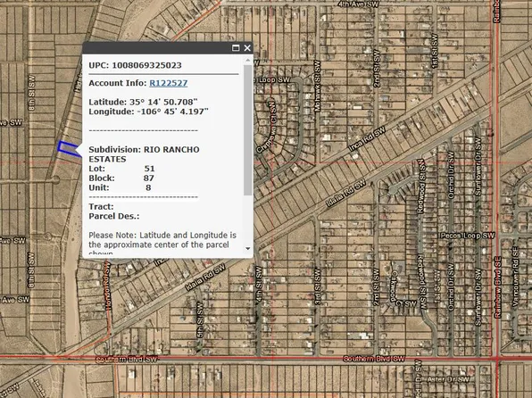Click the Redwood St SW label near Idalia Rd

pyautogui.click(x=420, y=187)
